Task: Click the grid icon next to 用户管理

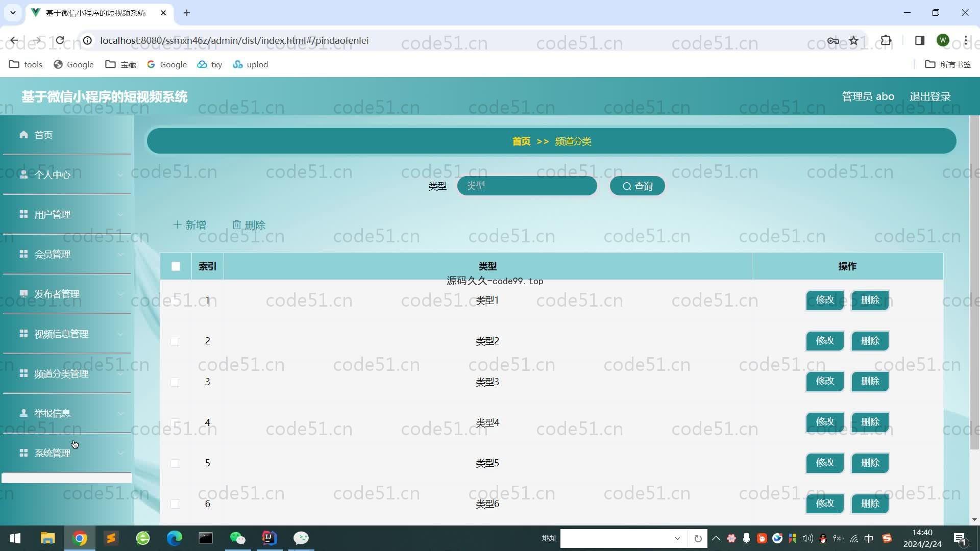Action: (x=23, y=214)
